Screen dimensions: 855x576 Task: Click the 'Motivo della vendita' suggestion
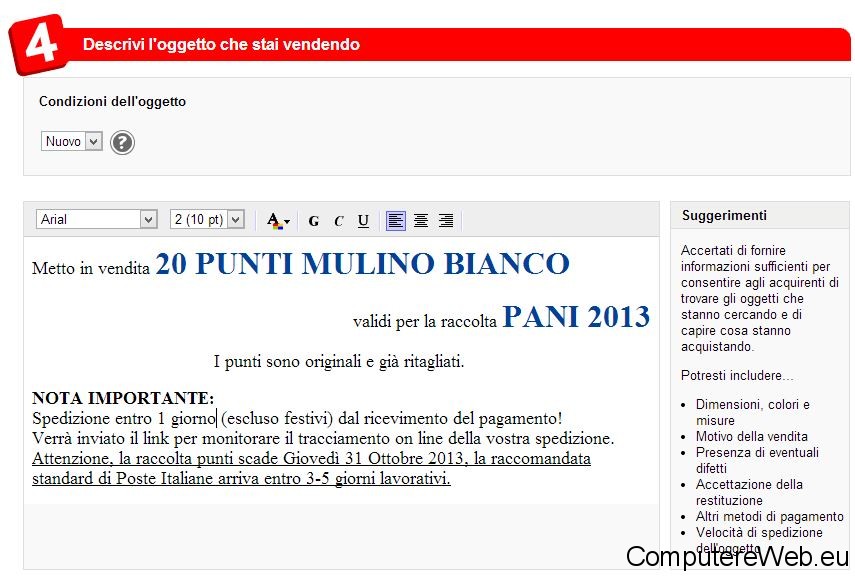(x=751, y=436)
